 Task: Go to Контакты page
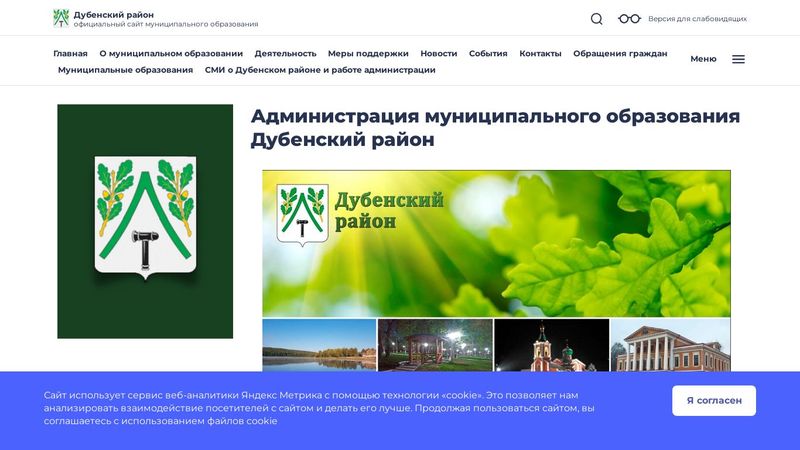click(540, 54)
